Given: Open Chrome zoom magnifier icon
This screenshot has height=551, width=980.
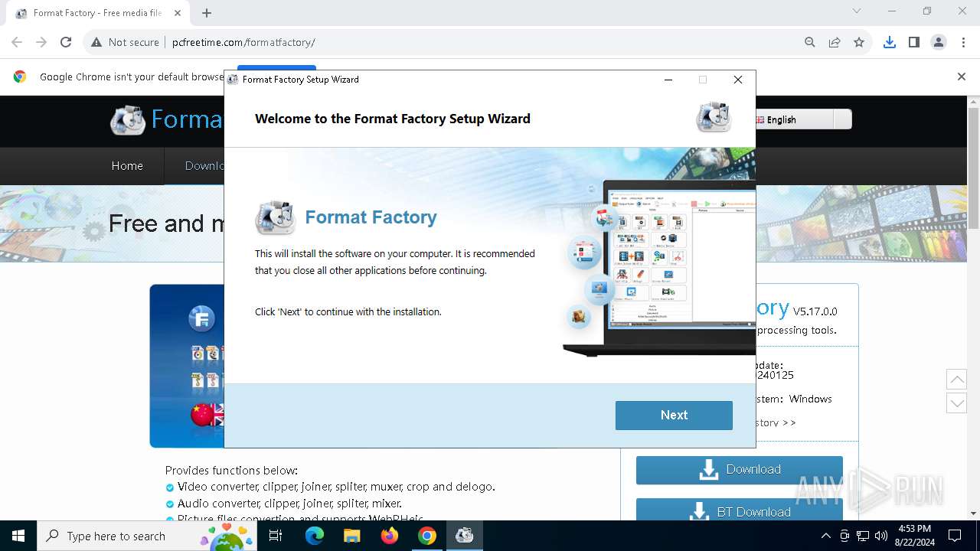Looking at the screenshot, I should 810,42.
